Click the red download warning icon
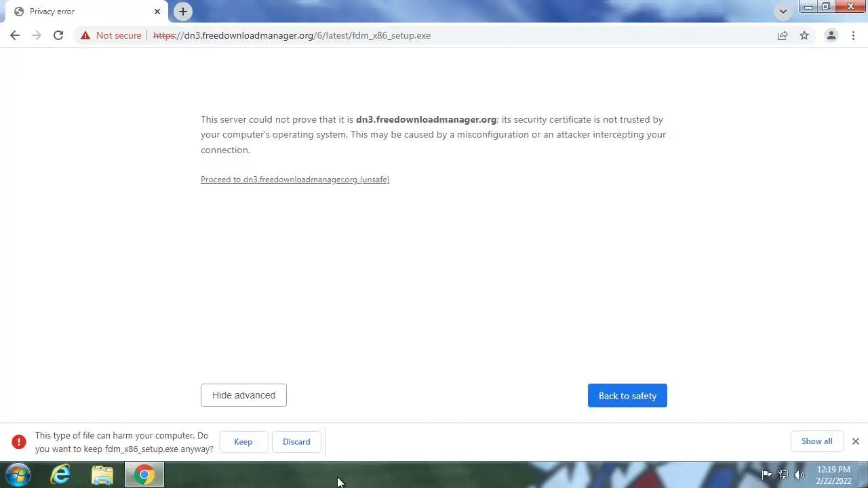The image size is (868, 488). pos(19,442)
